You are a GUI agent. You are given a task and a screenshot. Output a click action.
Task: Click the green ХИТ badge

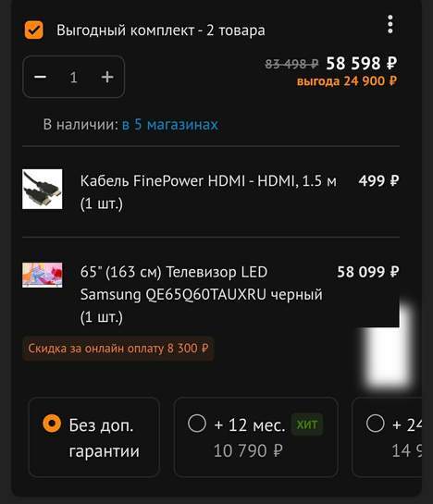[307, 424]
